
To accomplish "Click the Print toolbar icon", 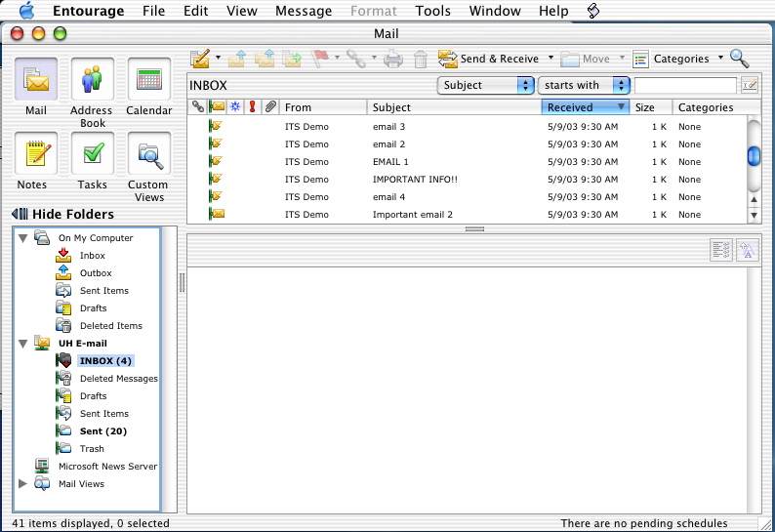I will click(393, 59).
